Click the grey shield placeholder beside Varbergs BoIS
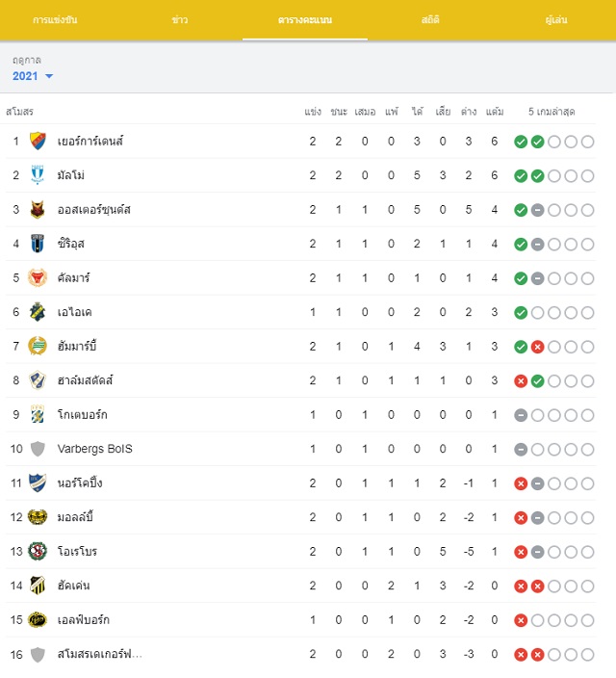Screen dimensions: 616x678 38,449
